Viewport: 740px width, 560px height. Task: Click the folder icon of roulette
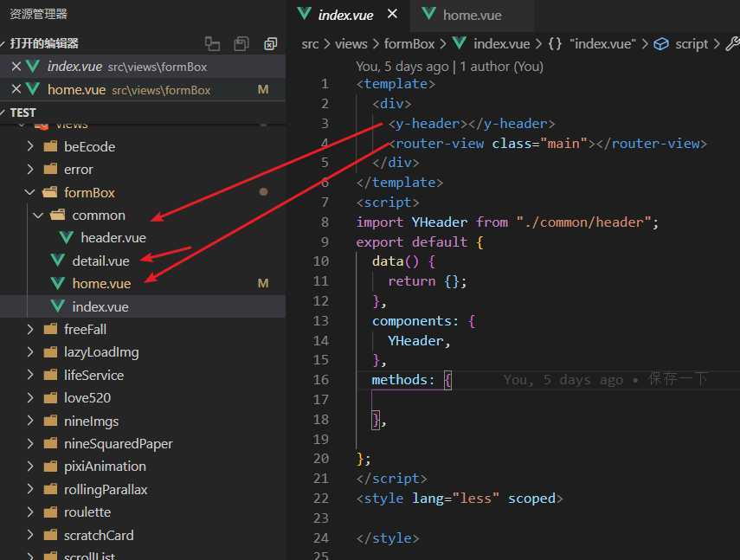(50, 512)
